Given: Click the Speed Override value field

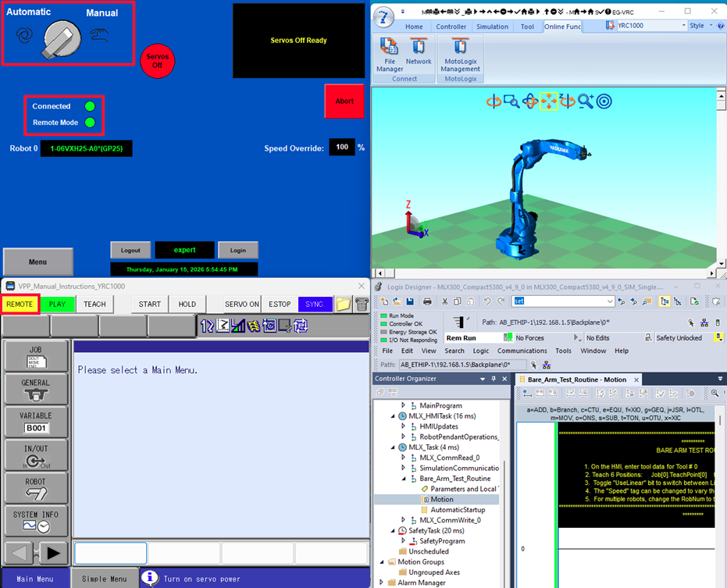Looking at the screenshot, I should click(x=341, y=147).
